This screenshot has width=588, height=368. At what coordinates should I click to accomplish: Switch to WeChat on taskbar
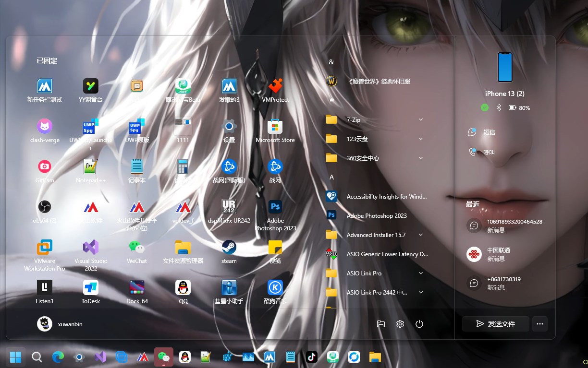164,357
